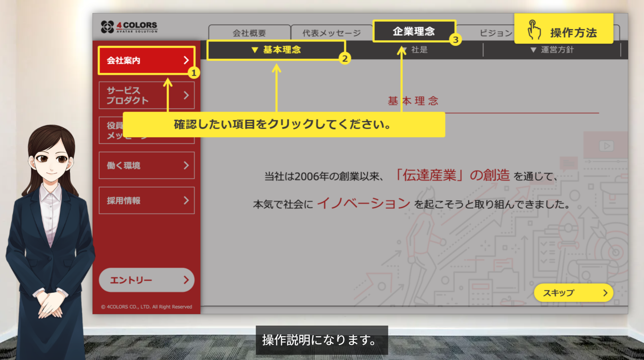Expand the サービスプロダクト chevron arrow
Viewport: 644px width, 360px height.
[x=186, y=95]
